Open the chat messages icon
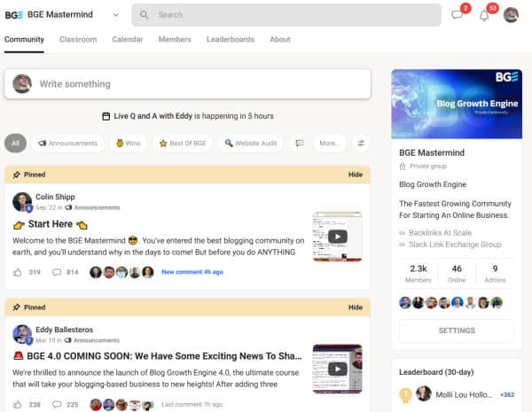Viewport: 532px width, 412px height. [457, 15]
